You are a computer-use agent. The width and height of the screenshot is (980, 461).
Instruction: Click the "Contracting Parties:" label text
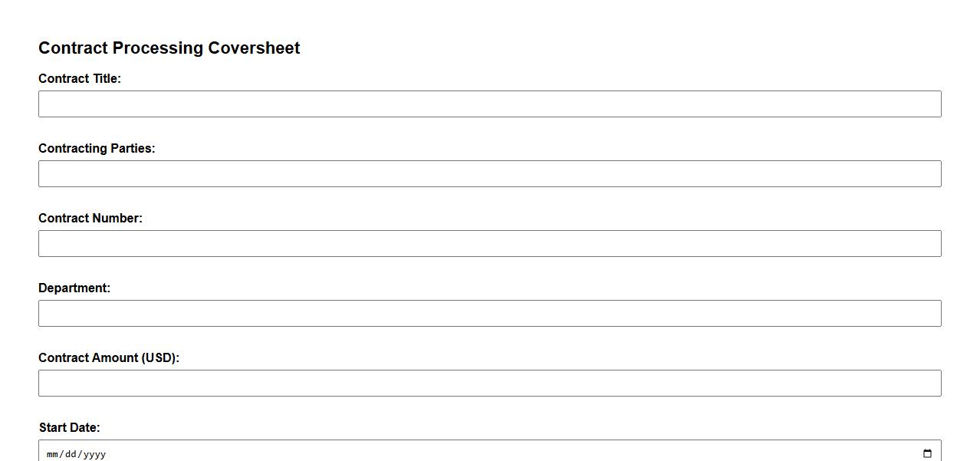(97, 148)
